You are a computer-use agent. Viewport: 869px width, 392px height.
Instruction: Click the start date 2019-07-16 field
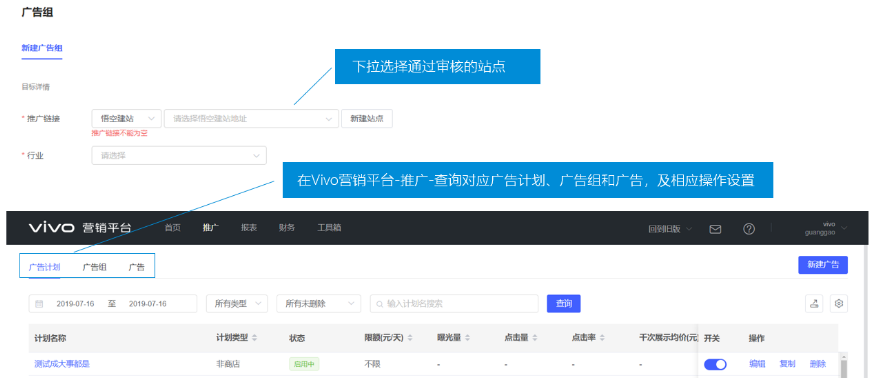pos(75,304)
